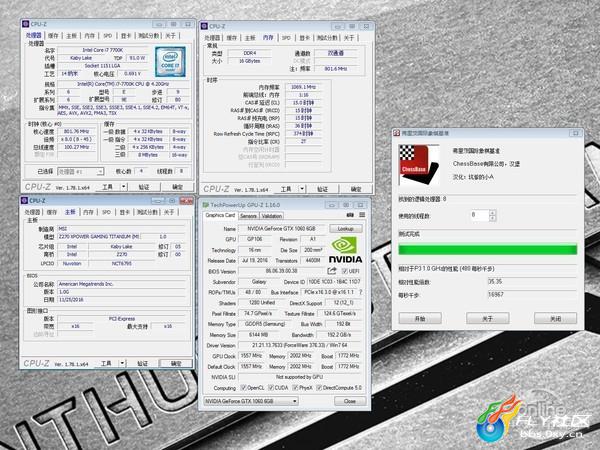Click the benchmark result field showing 16967

point(532,295)
